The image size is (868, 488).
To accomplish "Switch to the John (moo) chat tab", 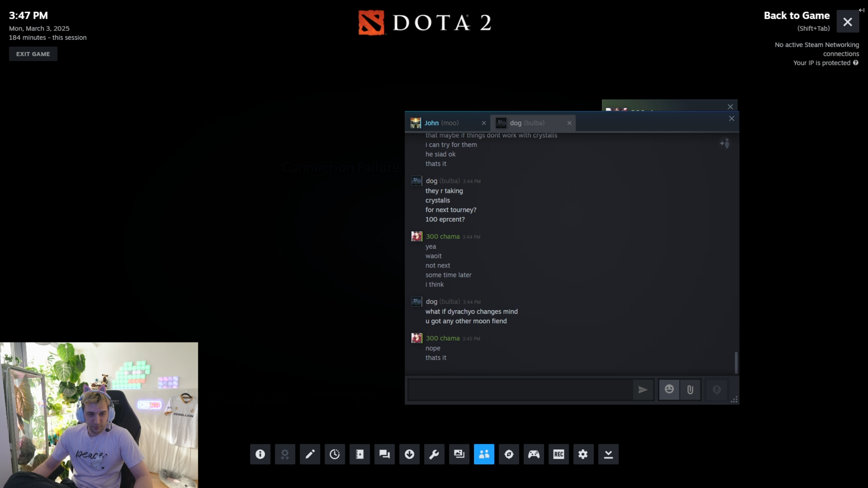I will [441, 123].
